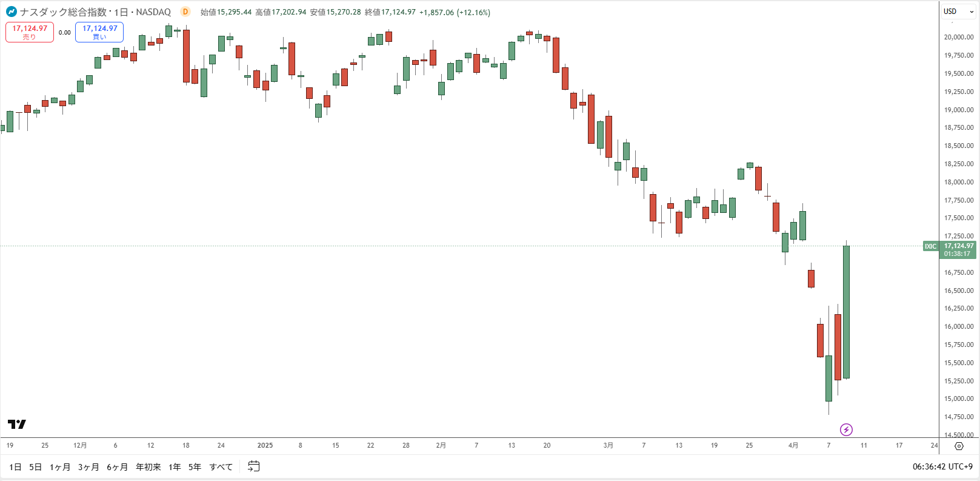Viewport: 980px width, 481px height.
Task: Click the red sell button 17,124.97
Action: click(x=30, y=32)
